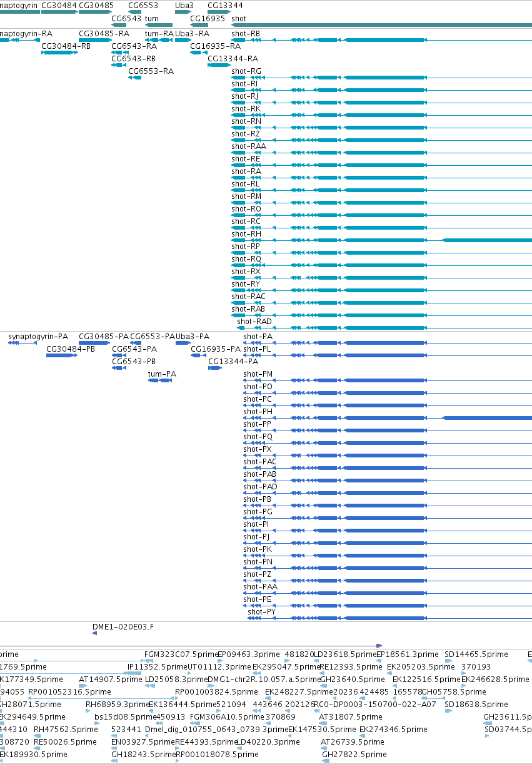The height and width of the screenshot is (764, 532).
Task: Open the EP09463.3prime EST label
Action: 249,654
